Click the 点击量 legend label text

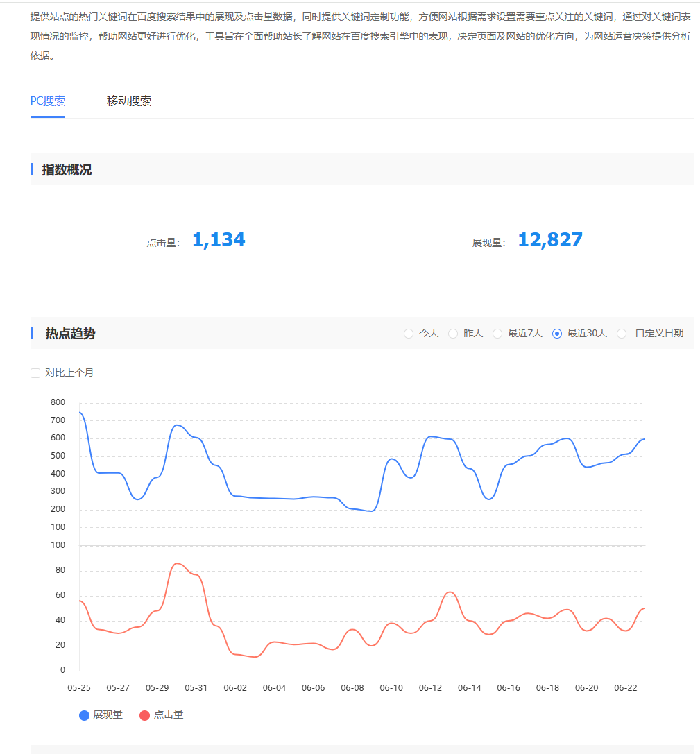(169, 715)
